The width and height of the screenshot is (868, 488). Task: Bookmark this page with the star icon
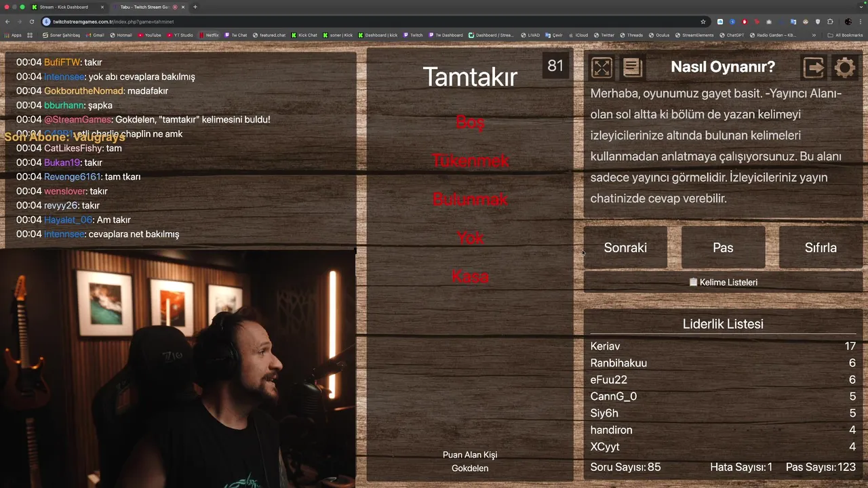[703, 22]
